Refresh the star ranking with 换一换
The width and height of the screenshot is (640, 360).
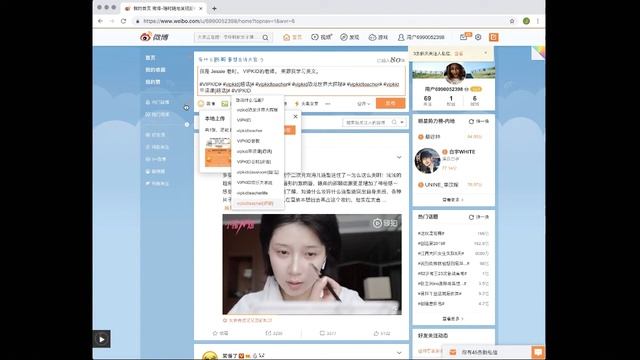(479, 121)
